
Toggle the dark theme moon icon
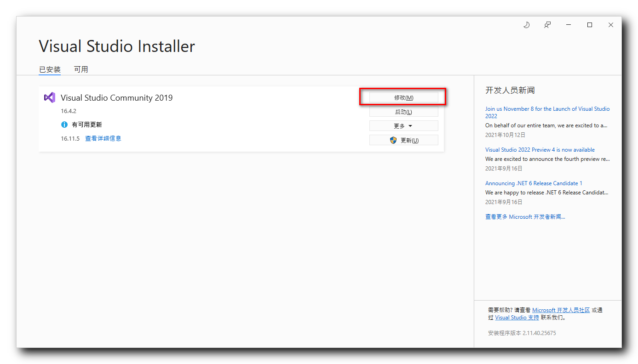pyautogui.click(x=527, y=25)
